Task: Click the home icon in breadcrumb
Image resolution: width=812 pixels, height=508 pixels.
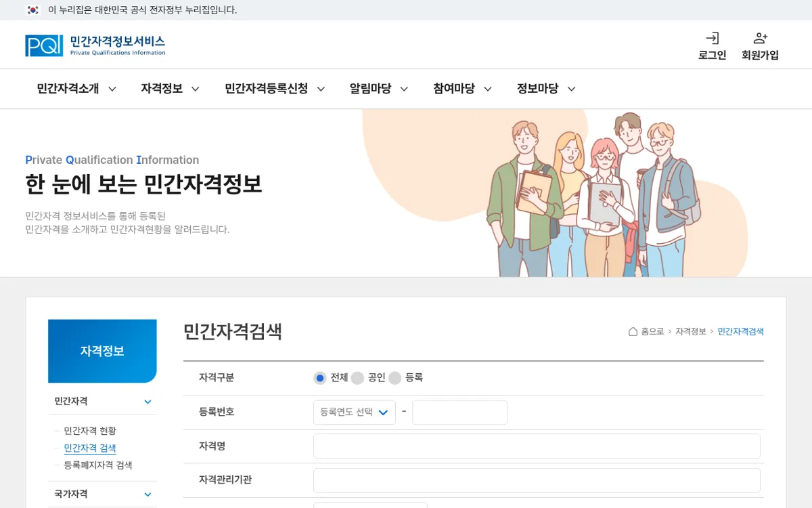Action: (x=633, y=331)
